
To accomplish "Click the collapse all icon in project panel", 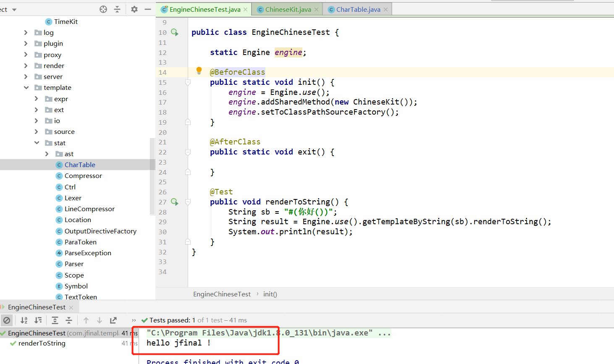I will click(x=117, y=9).
